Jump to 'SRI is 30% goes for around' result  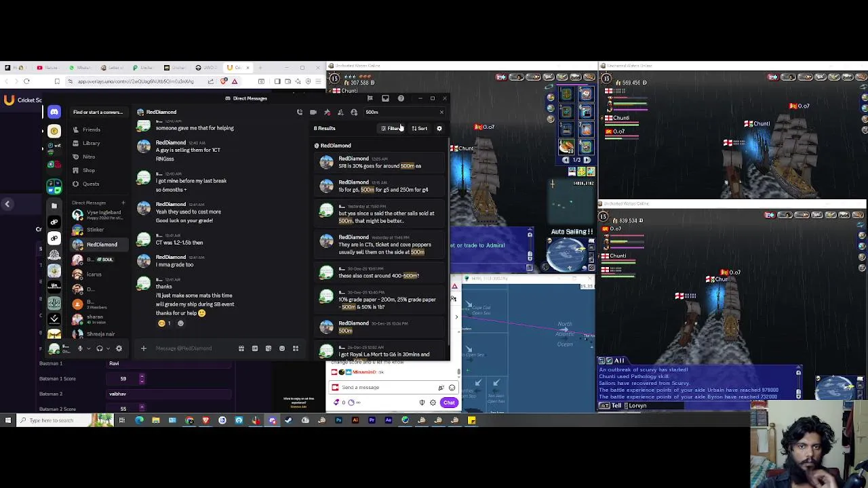pyautogui.click(x=380, y=162)
